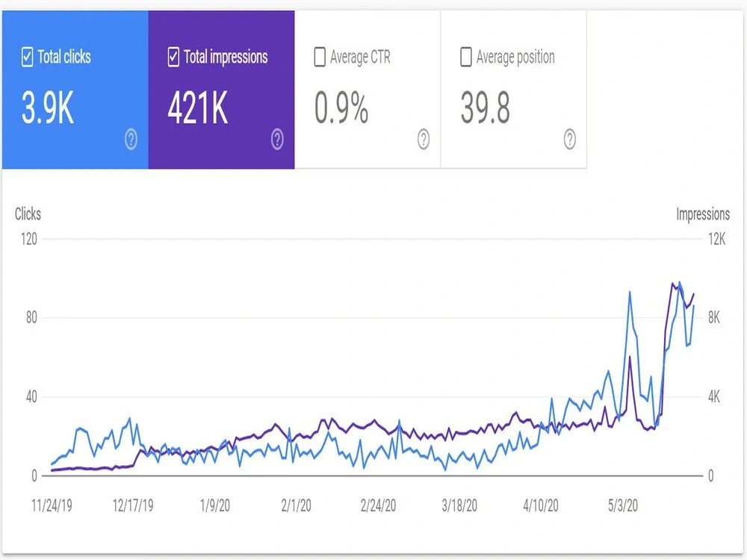Open help icon on Average position card
The height and width of the screenshot is (560, 747).
click(570, 140)
